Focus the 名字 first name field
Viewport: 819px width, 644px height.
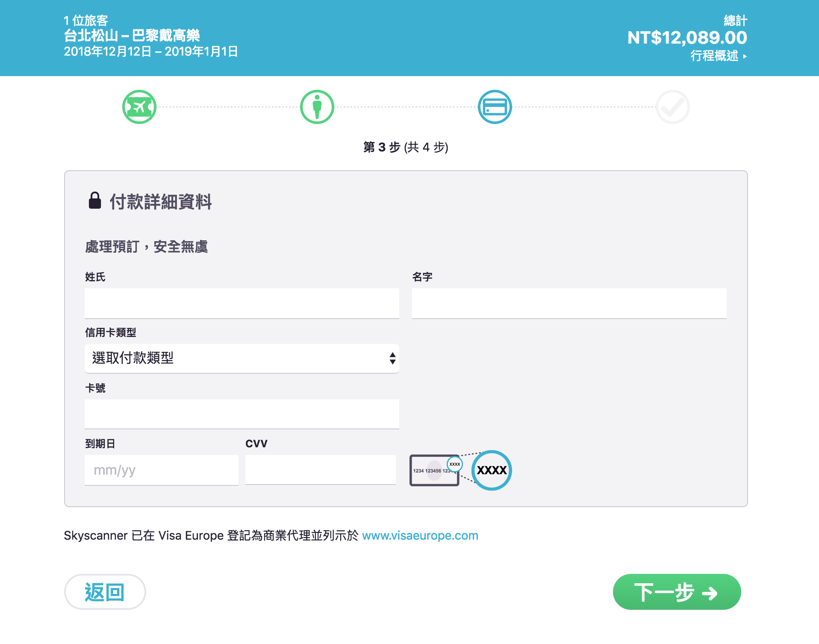(569, 303)
